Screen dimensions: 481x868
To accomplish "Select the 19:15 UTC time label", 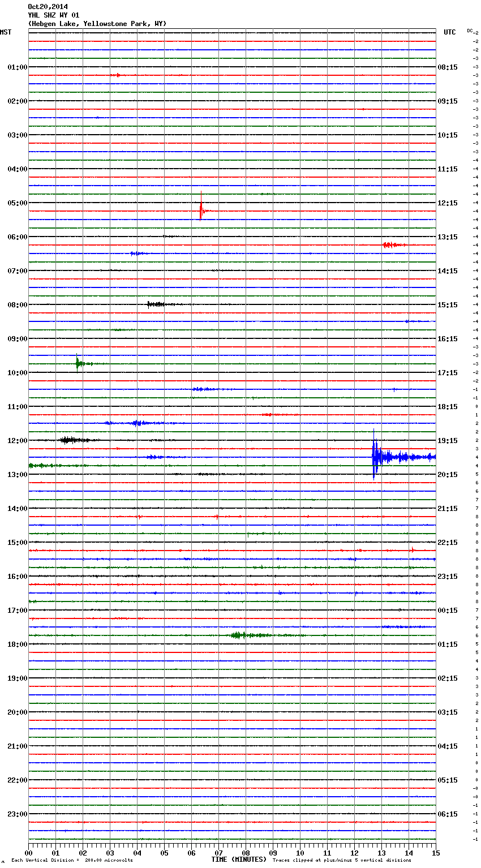I will tap(448, 441).
